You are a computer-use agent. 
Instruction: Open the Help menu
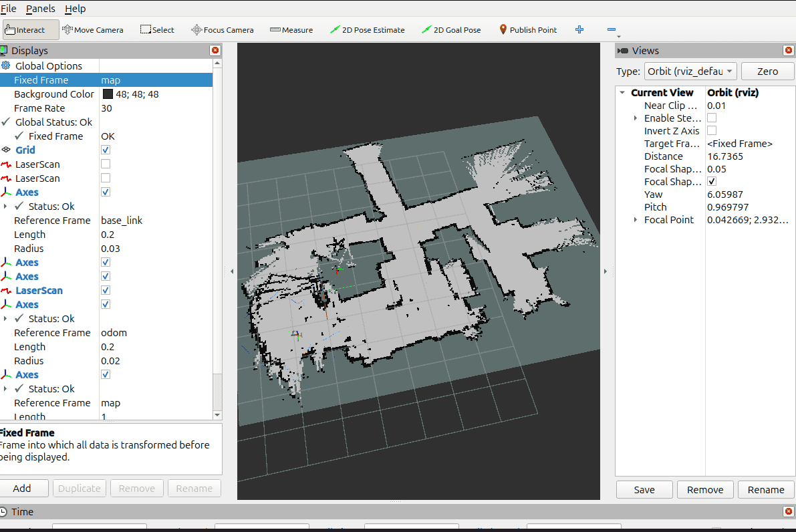(75, 9)
